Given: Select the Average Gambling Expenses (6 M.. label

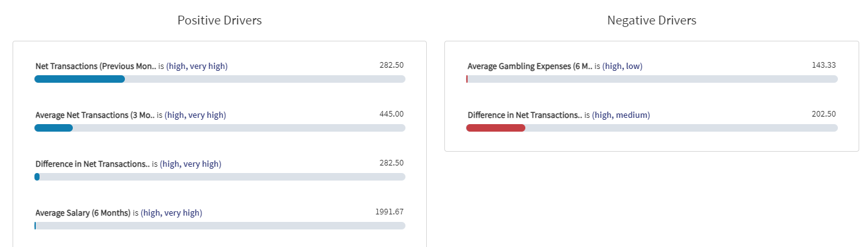Looking at the screenshot, I should pos(530,66).
